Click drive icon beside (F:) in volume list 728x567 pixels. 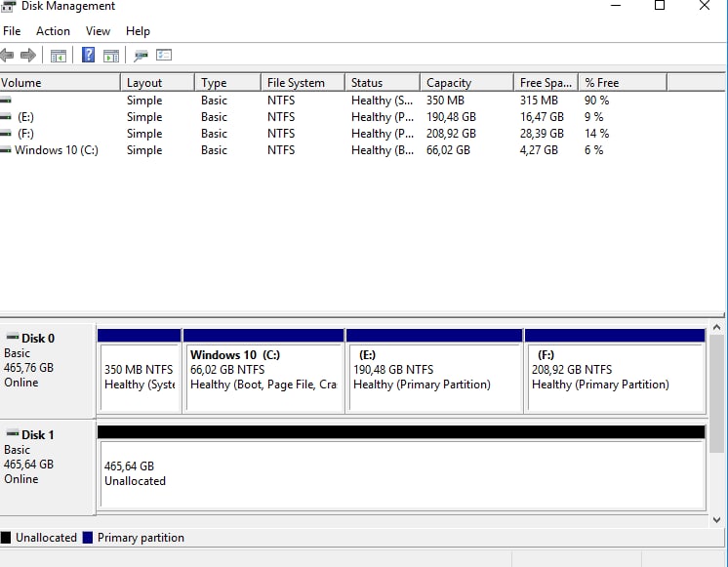(x=6, y=134)
